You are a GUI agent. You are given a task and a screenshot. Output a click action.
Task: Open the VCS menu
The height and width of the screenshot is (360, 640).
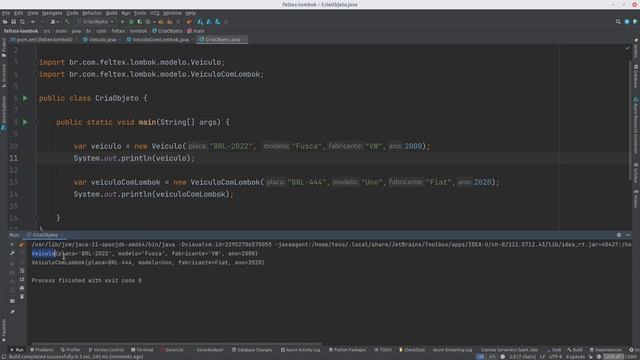[x=155, y=13]
